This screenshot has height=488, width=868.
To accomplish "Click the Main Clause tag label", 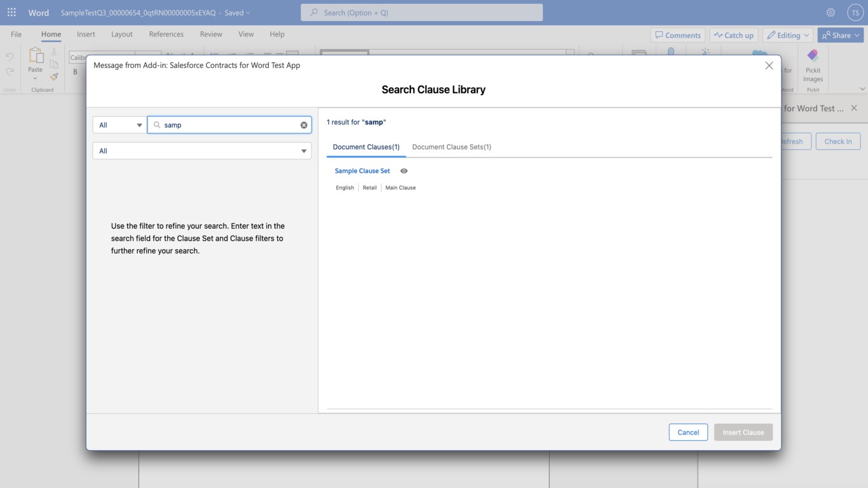I will [400, 188].
